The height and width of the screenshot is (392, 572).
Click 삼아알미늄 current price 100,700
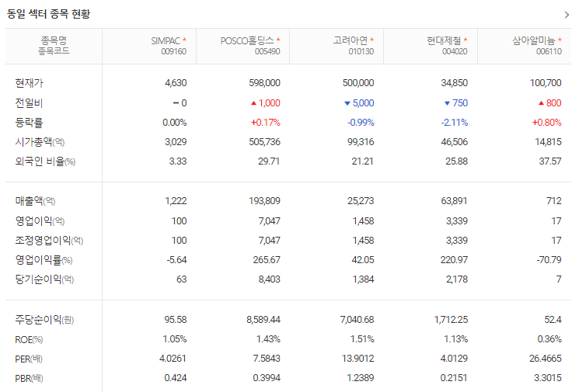[546, 83]
